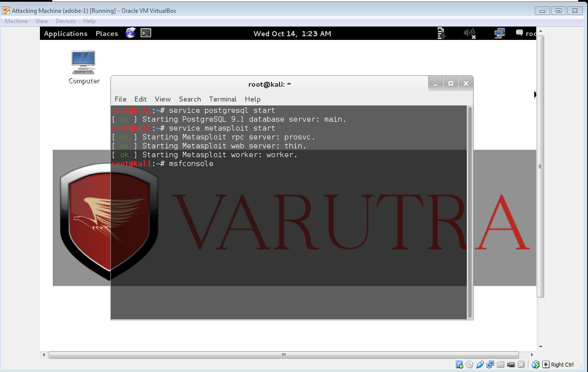The height and width of the screenshot is (372, 588).
Task: Open the Kali Places menu
Action: [107, 34]
